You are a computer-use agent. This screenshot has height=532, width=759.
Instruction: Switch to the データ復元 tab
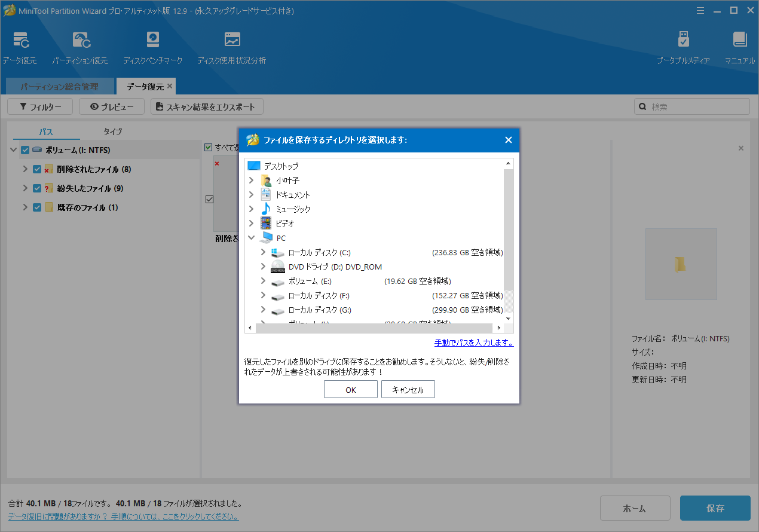(145, 87)
